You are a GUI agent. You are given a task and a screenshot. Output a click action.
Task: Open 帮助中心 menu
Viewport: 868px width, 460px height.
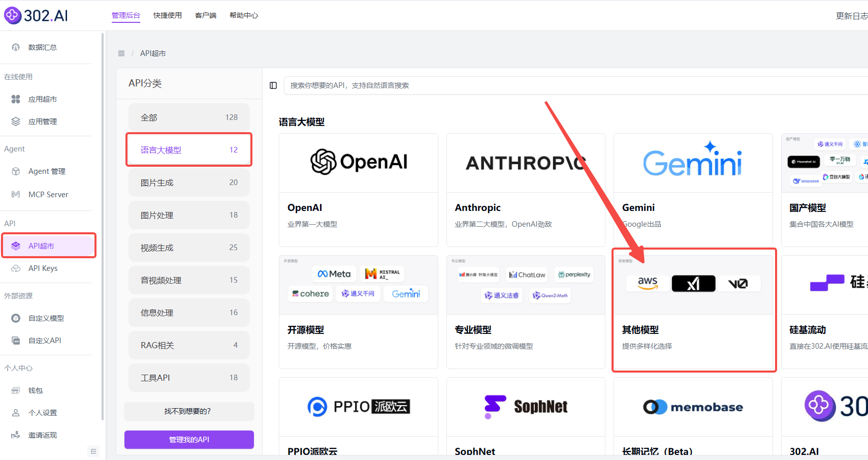244,15
